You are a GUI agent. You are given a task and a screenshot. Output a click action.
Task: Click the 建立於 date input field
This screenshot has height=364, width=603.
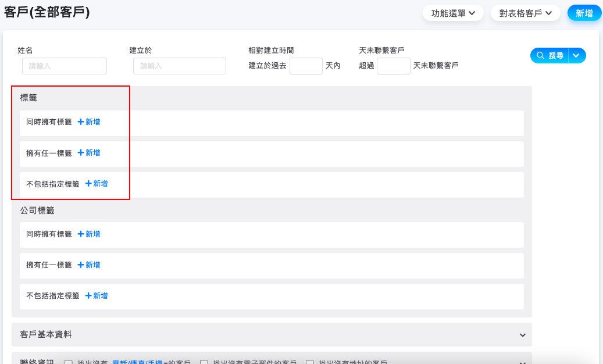pyautogui.click(x=180, y=66)
